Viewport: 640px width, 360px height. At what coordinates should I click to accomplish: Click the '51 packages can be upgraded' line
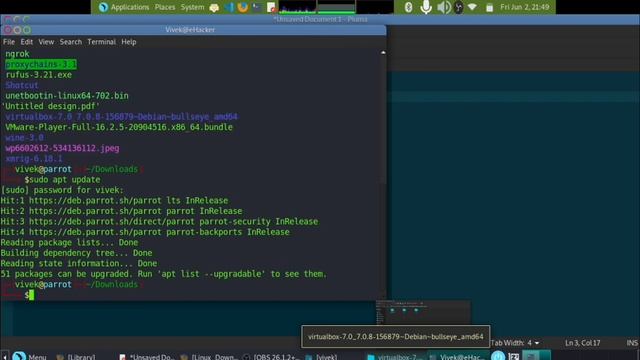point(164,274)
